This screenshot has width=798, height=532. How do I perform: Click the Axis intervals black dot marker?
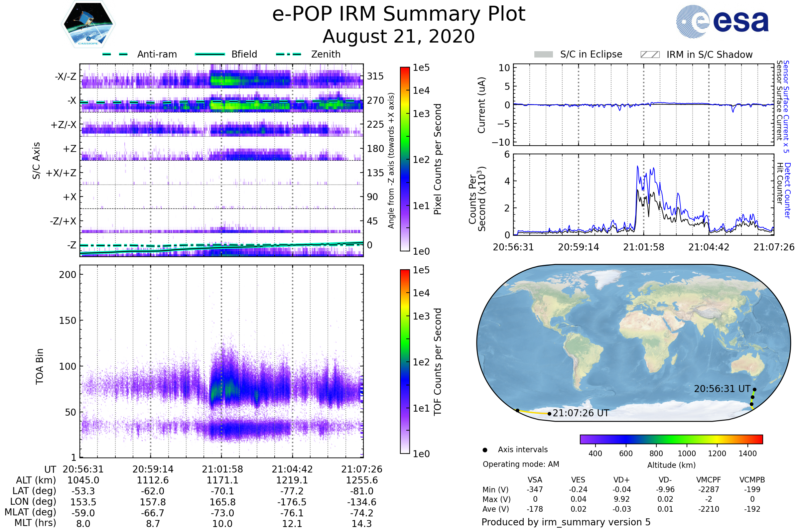click(x=485, y=450)
